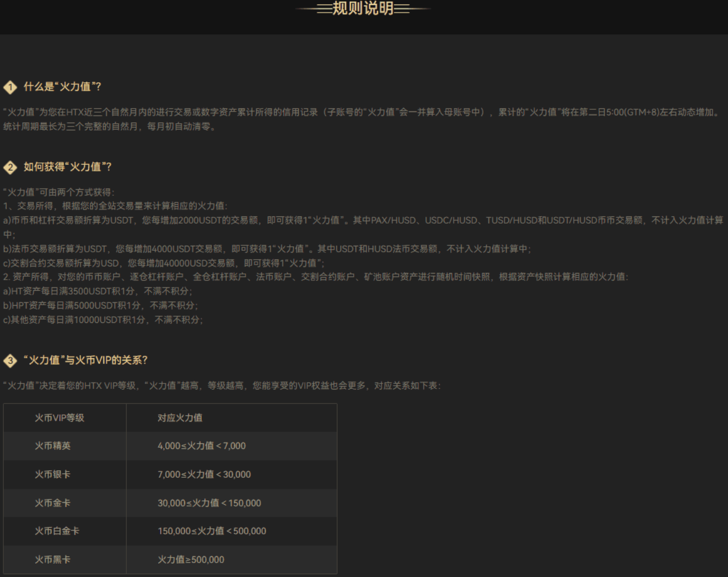Image resolution: width=728 pixels, height=577 pixels.
Task: Click the 交割合约交易额折算为USD rule line
Action: point(164,263)
